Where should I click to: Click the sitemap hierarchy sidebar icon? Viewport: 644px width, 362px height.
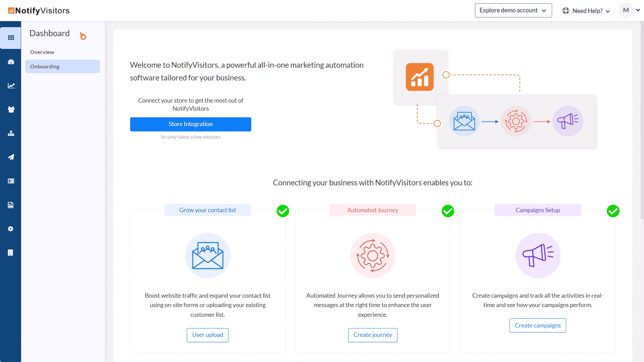pos(11,133)
